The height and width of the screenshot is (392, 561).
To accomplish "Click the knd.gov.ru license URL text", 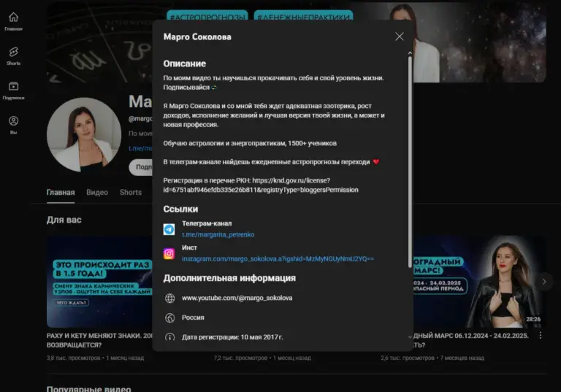I will click(x=261, y=185).
